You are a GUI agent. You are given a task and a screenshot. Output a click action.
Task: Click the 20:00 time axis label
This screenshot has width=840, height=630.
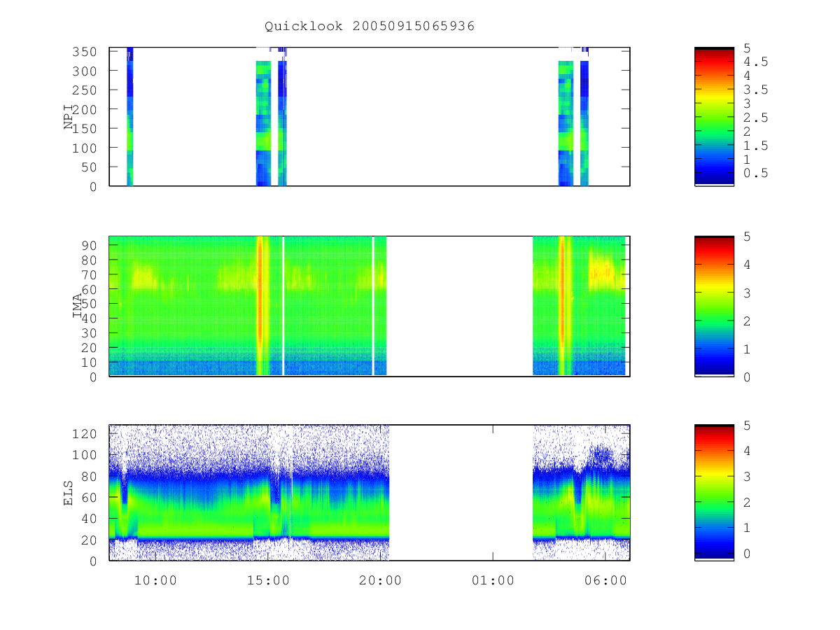pos(380,580)
